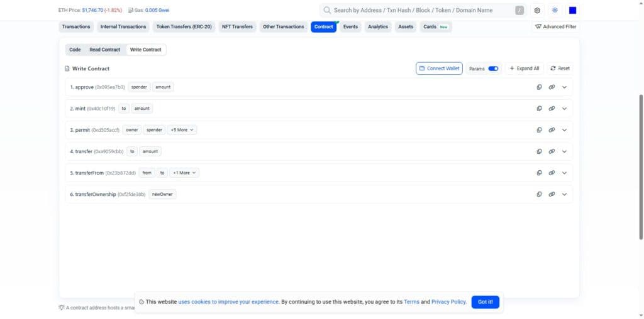Focus the address search input field
The image size is (644, 319).
423,10
